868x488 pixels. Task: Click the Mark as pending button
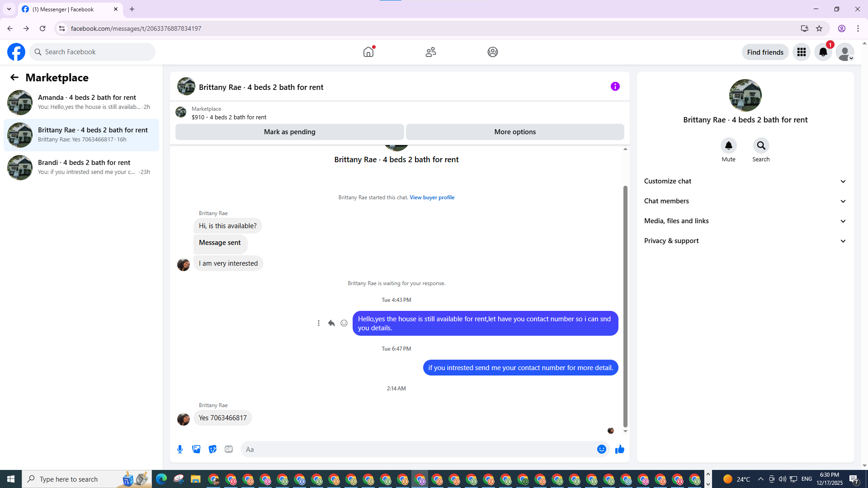289,132
